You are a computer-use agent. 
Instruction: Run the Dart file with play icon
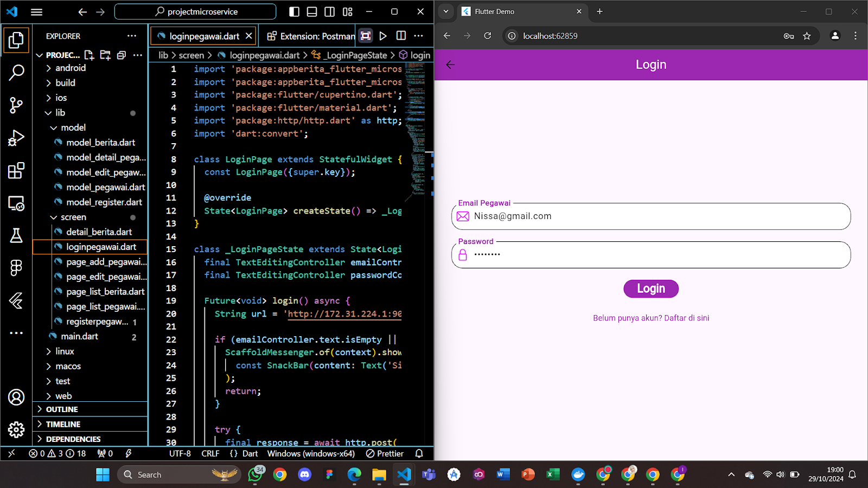(x=383, y=36)
